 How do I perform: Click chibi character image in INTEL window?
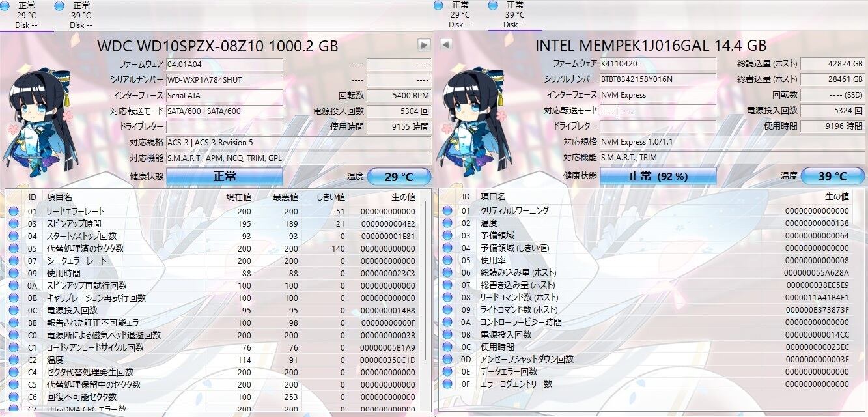tap(475, 122)
